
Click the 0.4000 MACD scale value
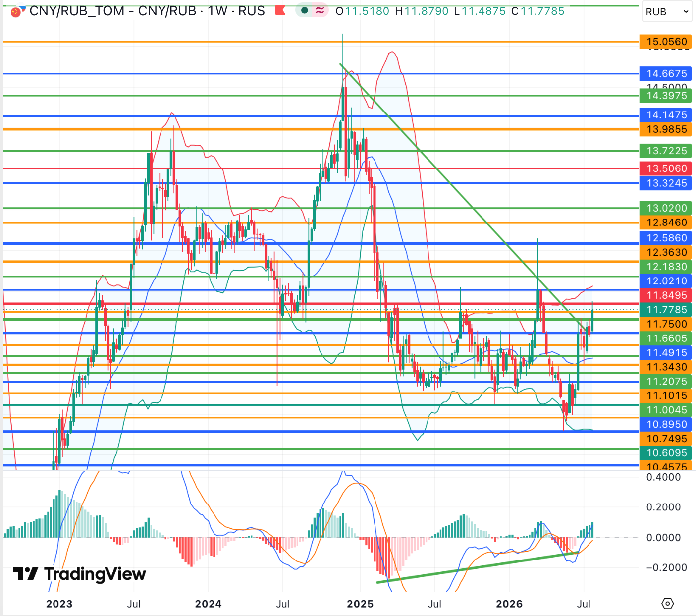coord(664,477)
